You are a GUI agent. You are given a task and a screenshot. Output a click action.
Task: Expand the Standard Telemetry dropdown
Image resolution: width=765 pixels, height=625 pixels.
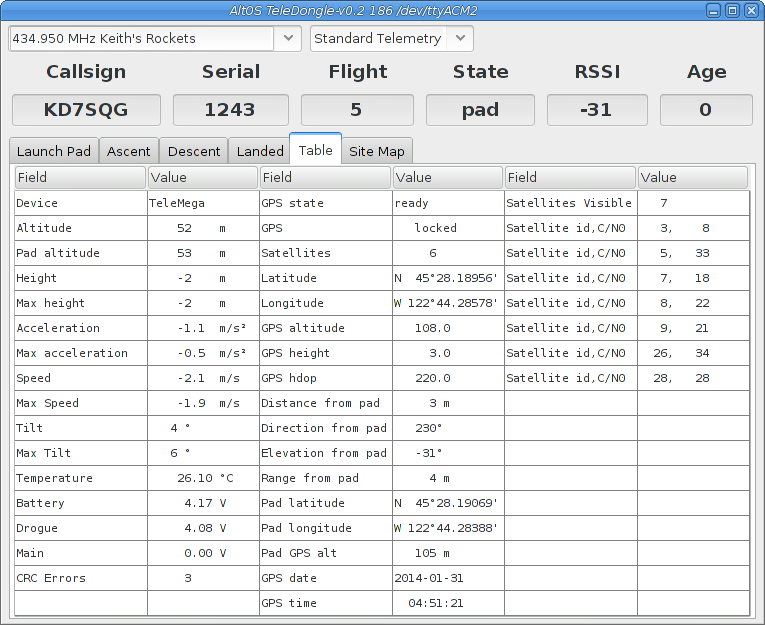(460, 38)
